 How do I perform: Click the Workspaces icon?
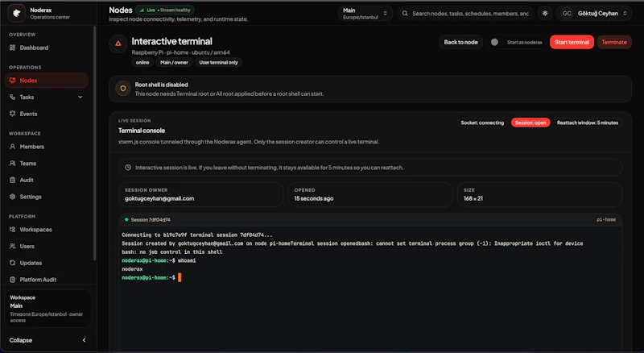[12, 230]
